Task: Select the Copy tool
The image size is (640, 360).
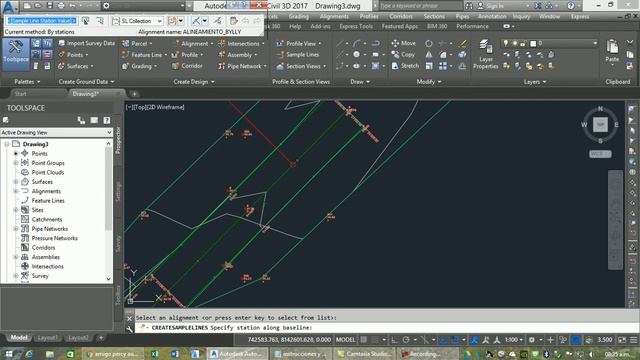Action: [403, 54]
